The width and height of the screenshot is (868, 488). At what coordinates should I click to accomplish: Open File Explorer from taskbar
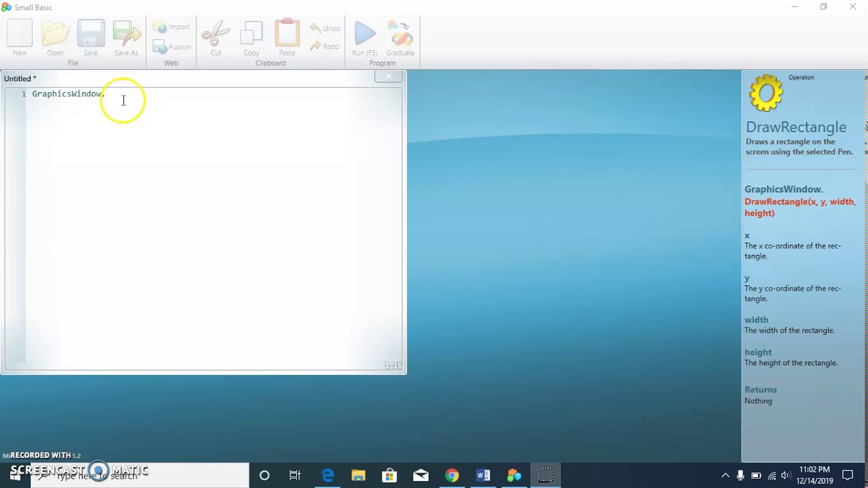358,476
